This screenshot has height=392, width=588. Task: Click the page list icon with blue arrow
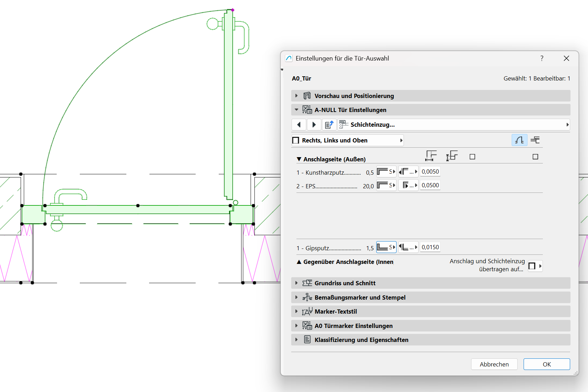coord(329,125)
